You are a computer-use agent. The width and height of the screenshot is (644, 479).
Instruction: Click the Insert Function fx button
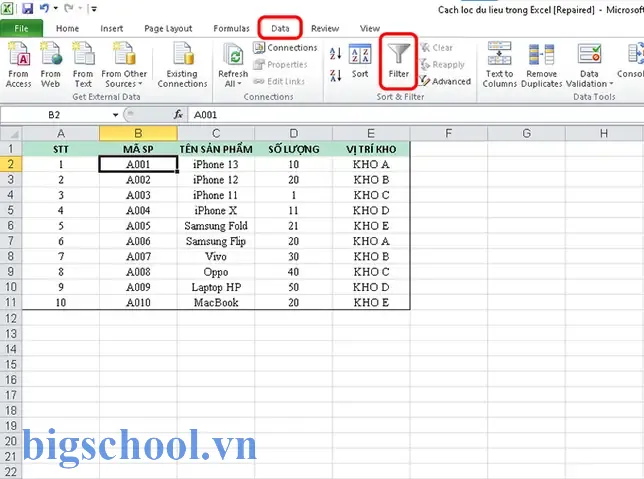pos(178,115)
